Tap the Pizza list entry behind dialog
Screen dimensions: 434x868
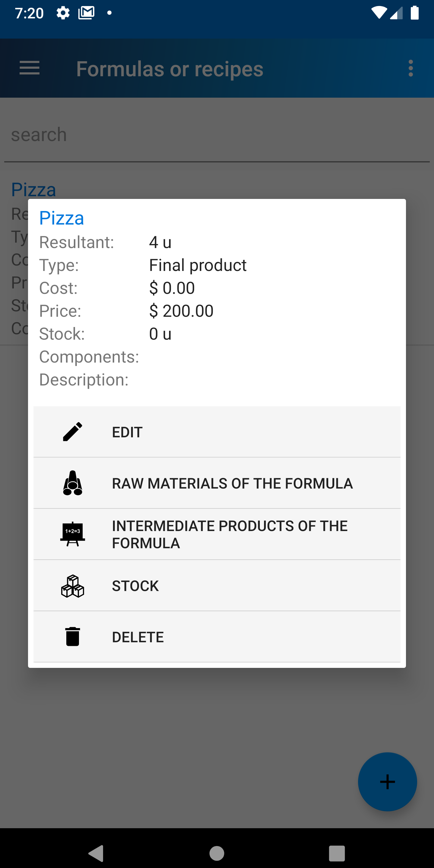coord(34,189)
